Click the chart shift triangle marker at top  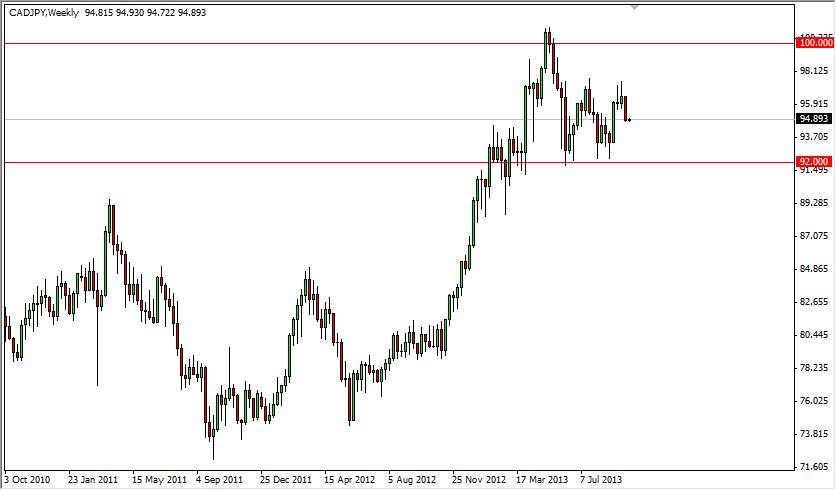634,7
